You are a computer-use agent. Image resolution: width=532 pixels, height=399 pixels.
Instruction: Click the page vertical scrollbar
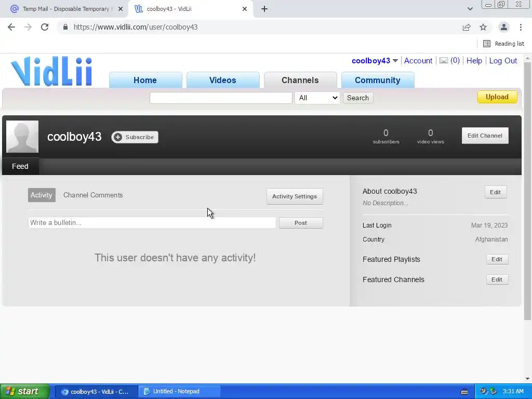pos(527,191)
